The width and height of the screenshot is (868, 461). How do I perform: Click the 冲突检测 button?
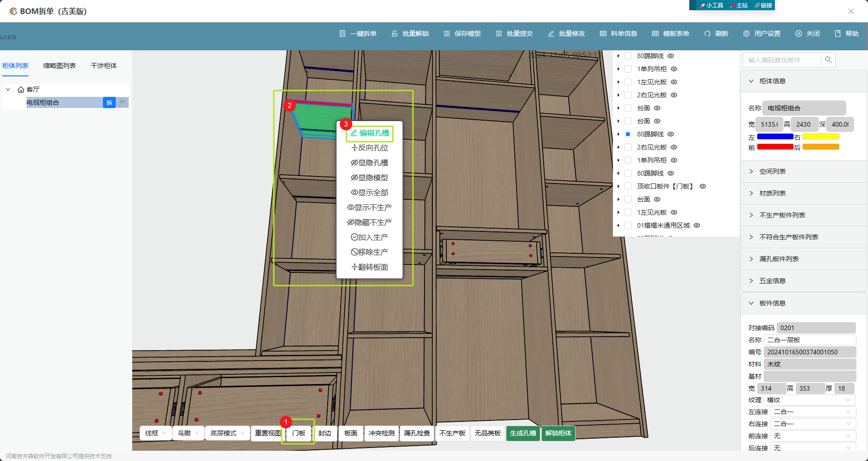[x=381, y=433]
